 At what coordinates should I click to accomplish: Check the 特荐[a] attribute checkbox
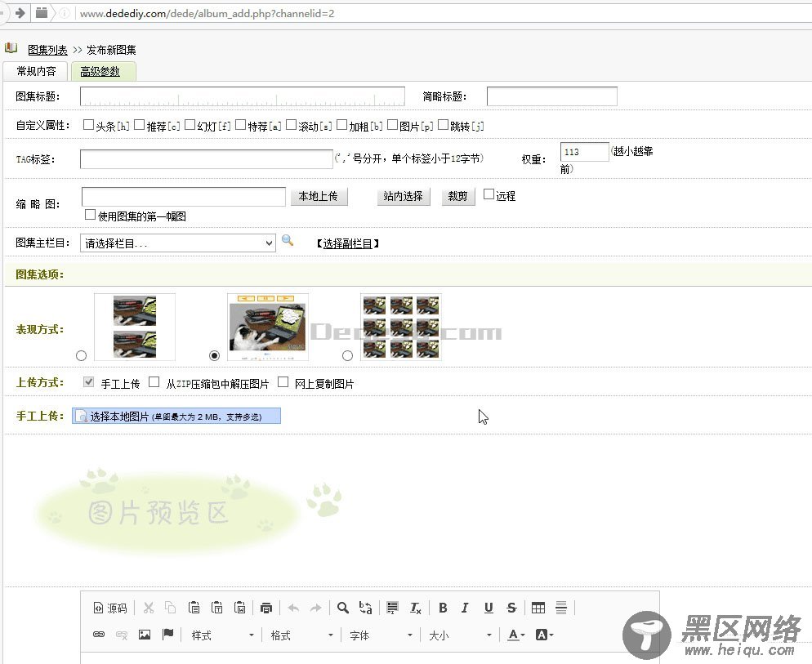click(240, 125)
